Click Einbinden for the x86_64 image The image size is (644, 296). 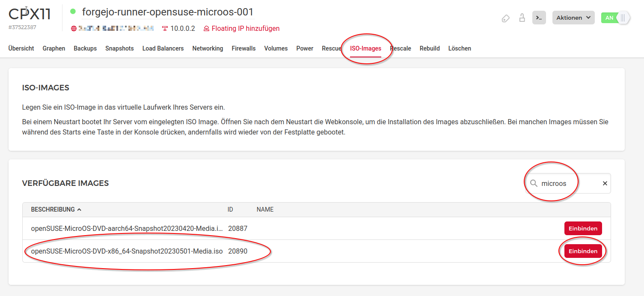[583, 251]
